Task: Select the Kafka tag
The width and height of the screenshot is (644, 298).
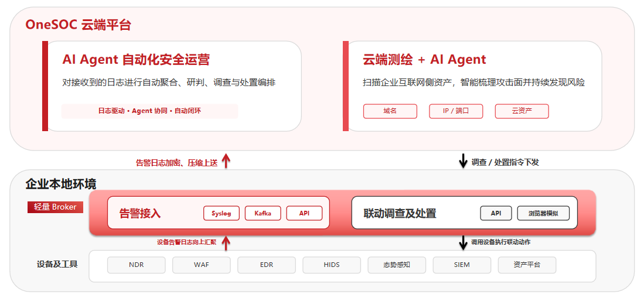Action: 263,213
